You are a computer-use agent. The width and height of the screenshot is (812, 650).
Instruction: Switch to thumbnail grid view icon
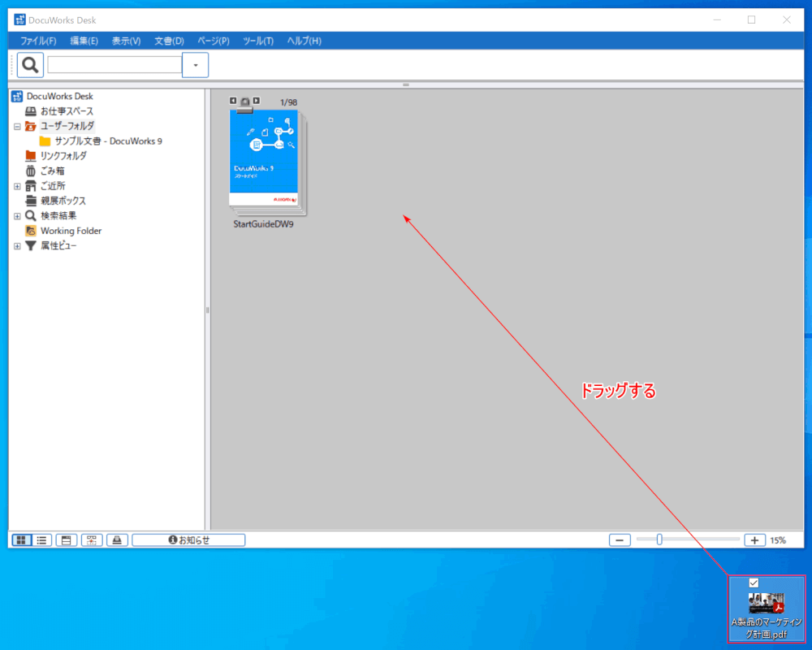[x=21, y=540]
